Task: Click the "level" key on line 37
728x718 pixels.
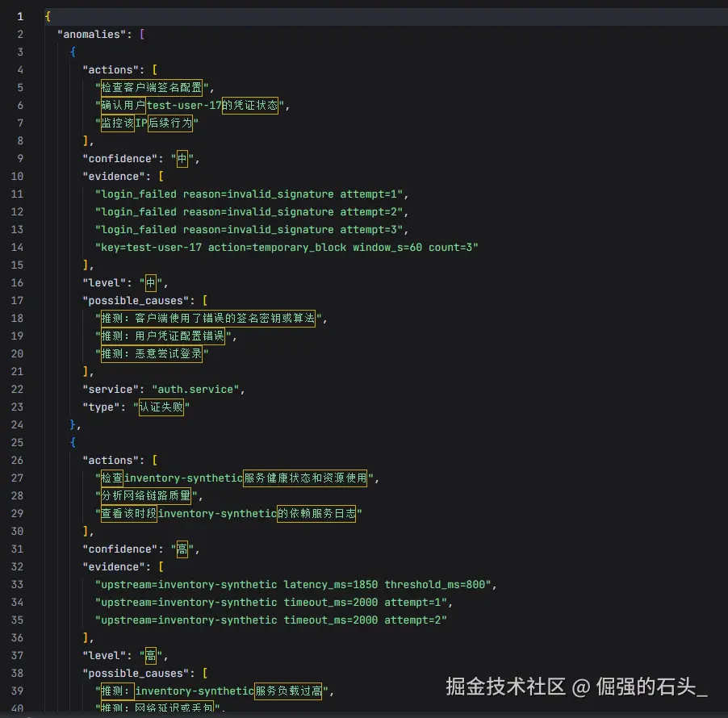Action: [104, 656]
